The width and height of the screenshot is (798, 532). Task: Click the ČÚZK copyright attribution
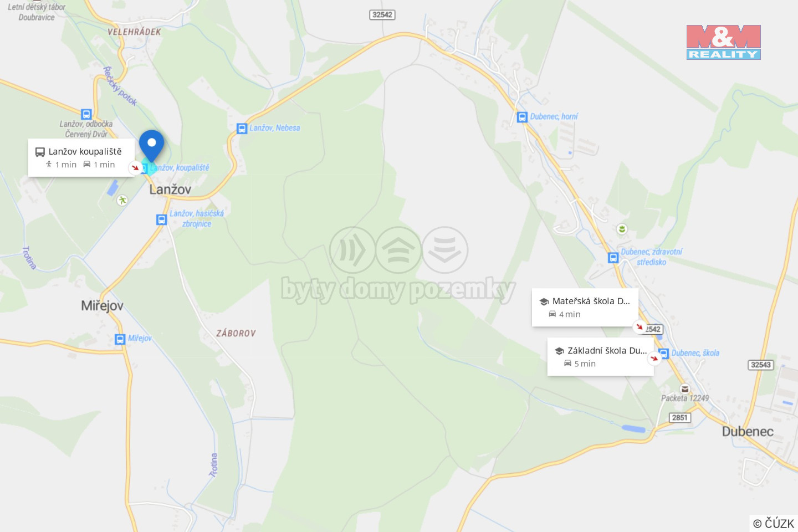coord(774,523)
